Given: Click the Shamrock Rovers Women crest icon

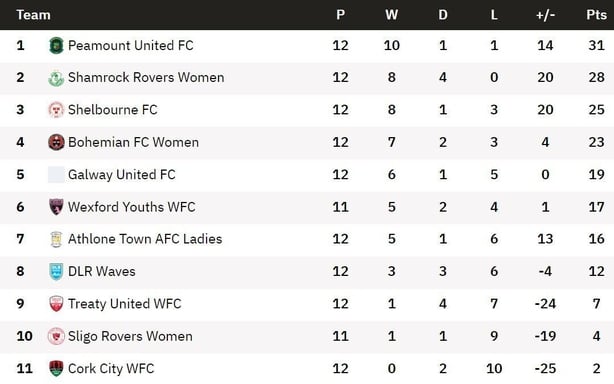Looking at the screenshot, I should [56, 78].
